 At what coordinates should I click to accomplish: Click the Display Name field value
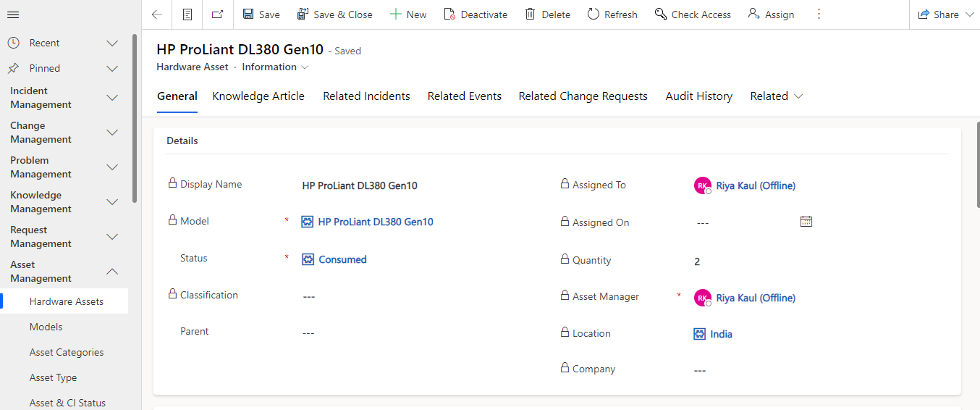point(360,185)
